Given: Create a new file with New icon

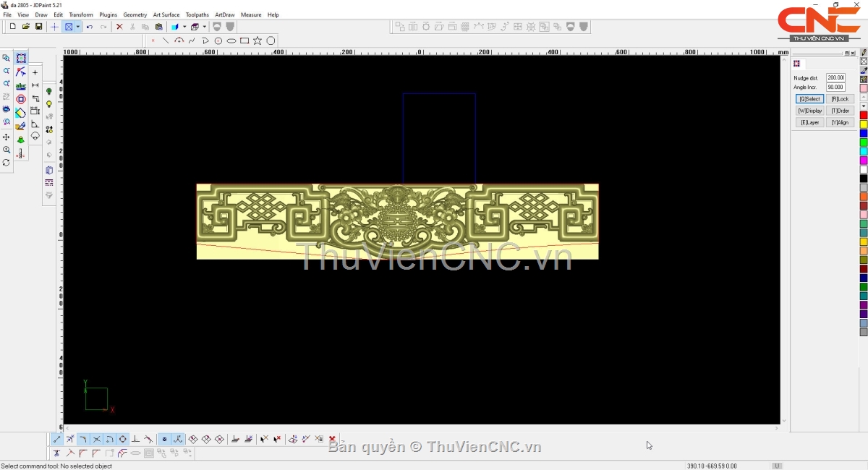Looking at the screenshot, I should coord(12,27).
